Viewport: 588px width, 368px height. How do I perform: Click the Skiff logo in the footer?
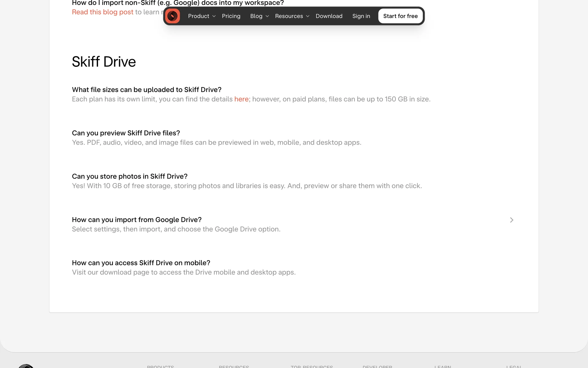(26, 366)
